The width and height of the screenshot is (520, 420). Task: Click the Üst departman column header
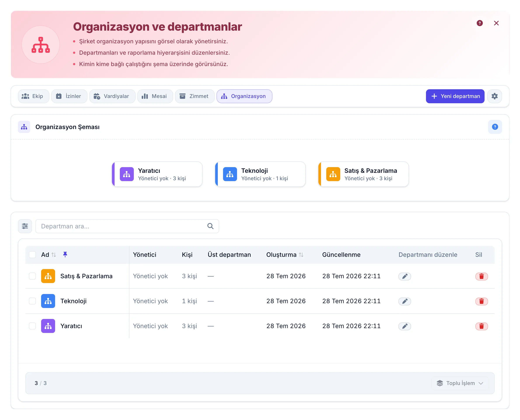(x=229, y=255)
